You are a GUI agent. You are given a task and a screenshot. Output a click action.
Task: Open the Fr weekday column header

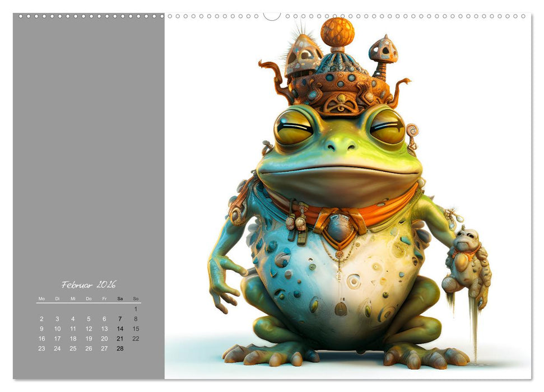tap(103, 299)
